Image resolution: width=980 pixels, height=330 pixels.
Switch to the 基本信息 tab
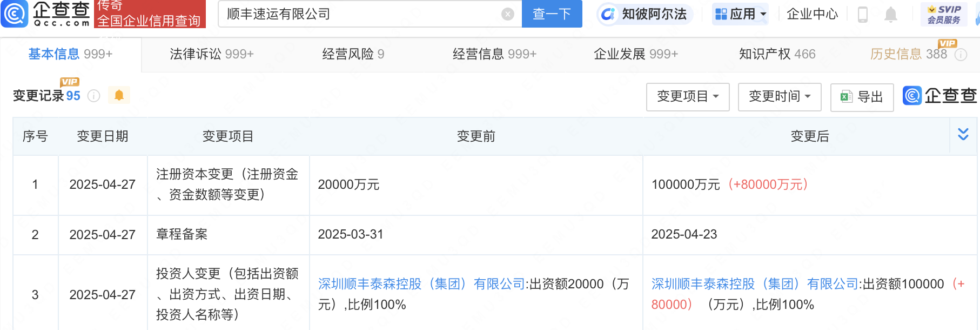click(70, 54)
